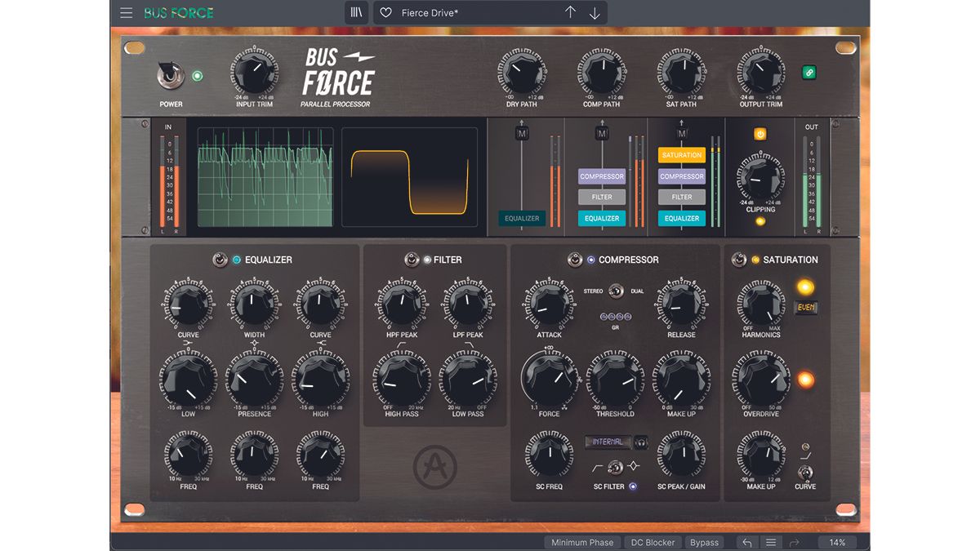The height and width of the screenshot is (551, 980).
Task: Click the green waveform scope display
Action: tap(265, 176)
